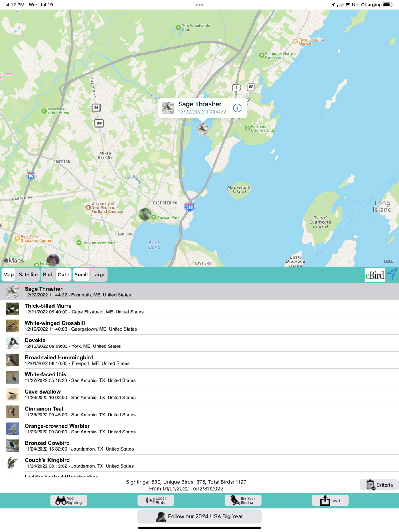The image size is (399, 532).
Task: Select Bronzed Cowbird row text
Action: (79, 446)
